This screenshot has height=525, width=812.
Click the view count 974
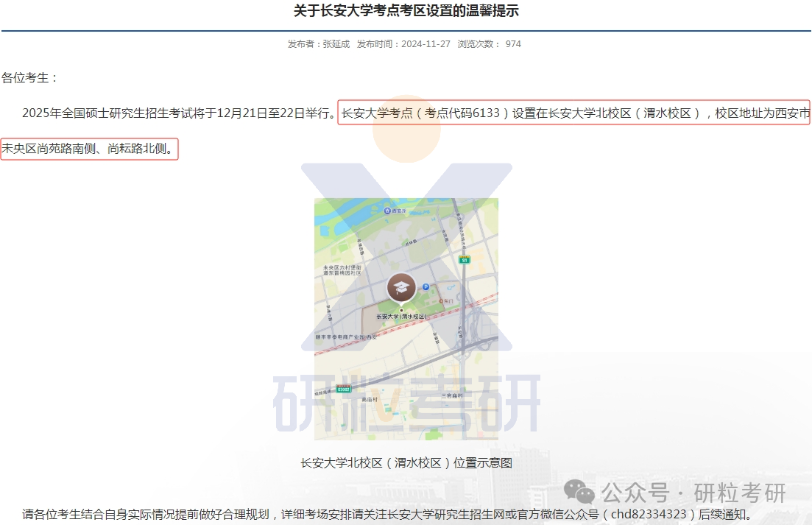tap(513, 44)
